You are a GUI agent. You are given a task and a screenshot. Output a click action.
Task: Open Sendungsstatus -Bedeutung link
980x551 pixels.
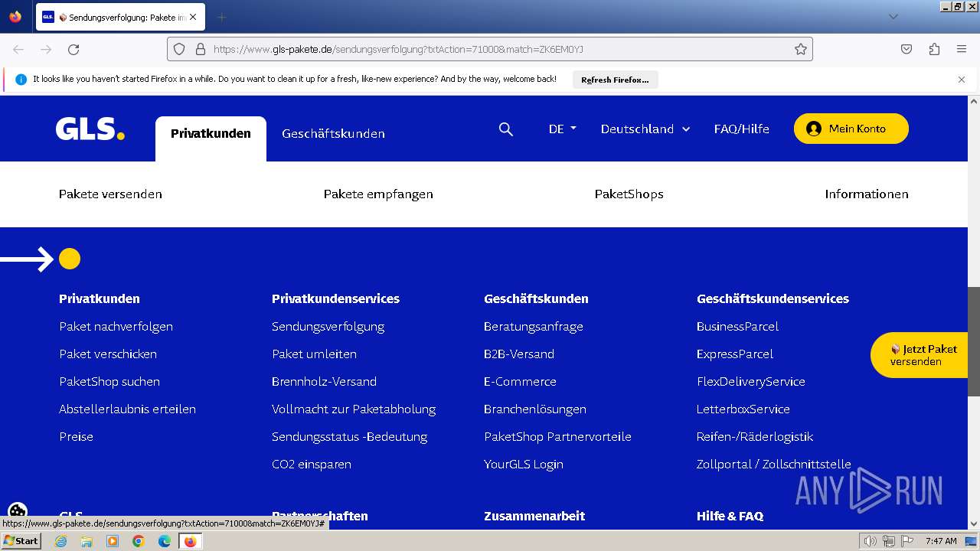coord(349,437)
